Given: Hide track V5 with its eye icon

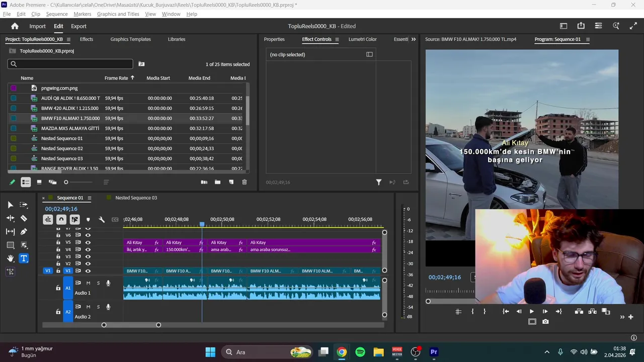Looking at the screenshot, I should [x=88, y=242].
